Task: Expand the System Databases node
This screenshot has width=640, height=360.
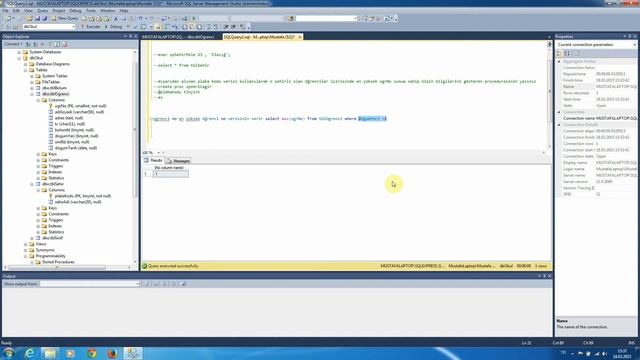Action: coord(19,52)
